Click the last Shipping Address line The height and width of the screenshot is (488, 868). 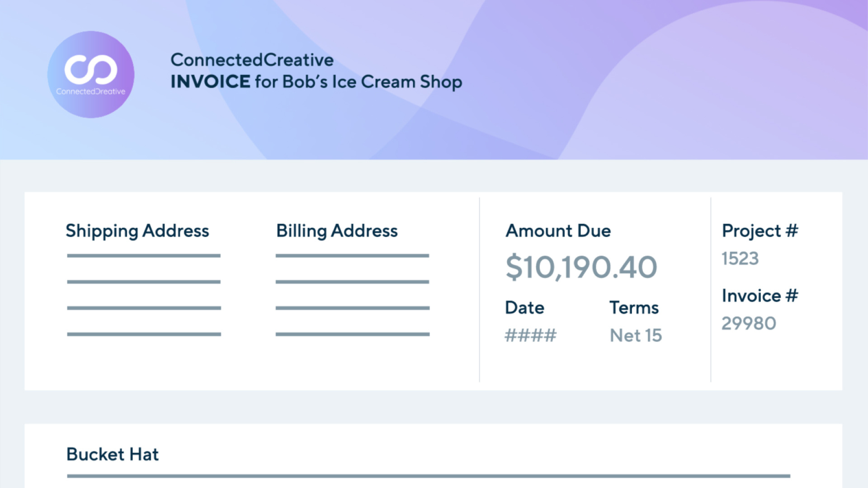click(x=144, y=334)
